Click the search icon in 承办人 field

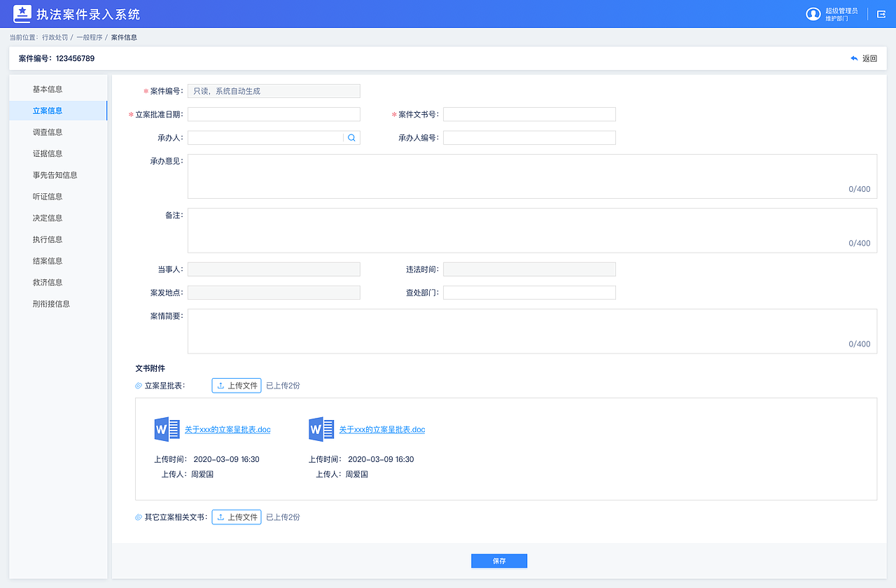pyautogui.click(x=351, y=138)
